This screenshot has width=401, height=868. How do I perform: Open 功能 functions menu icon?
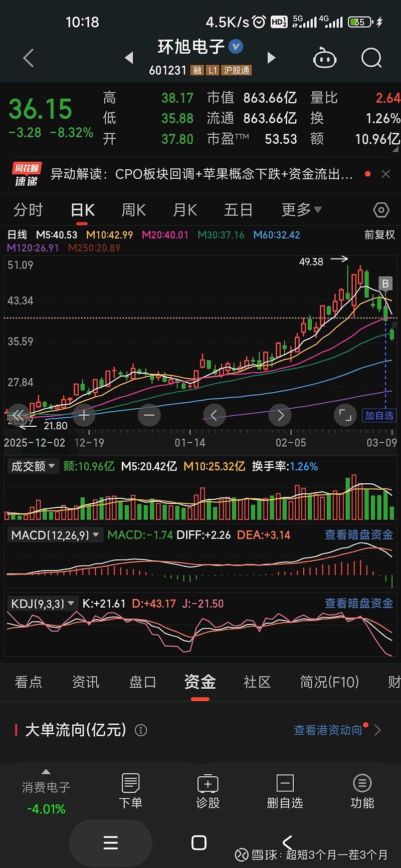(362, 791)
